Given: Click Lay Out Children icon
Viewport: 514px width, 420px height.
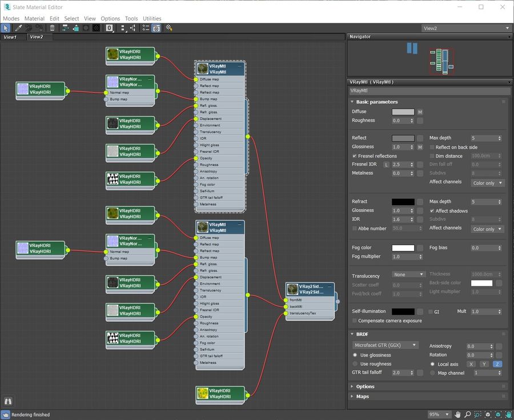Looking at the screenshot, I should [x=132, y=28].
